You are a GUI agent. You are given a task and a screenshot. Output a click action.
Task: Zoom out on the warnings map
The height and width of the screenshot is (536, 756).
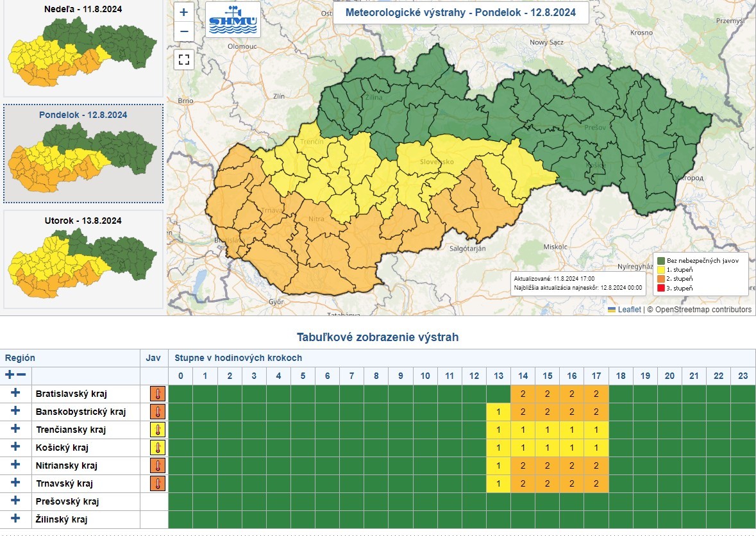pyautogui.click(x=183, y=32)
